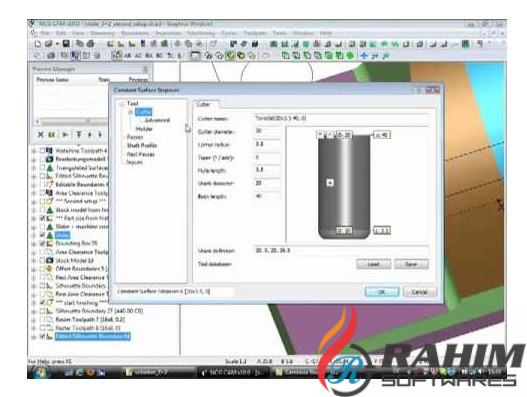
Task: Click the small marker inside the cutter preview
Action: 330,183
